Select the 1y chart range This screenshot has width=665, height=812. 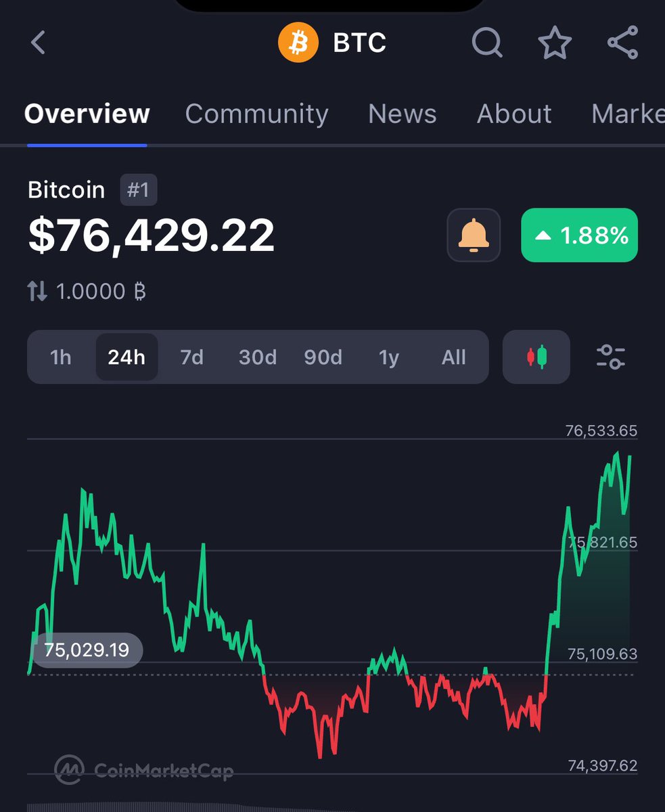389,357
